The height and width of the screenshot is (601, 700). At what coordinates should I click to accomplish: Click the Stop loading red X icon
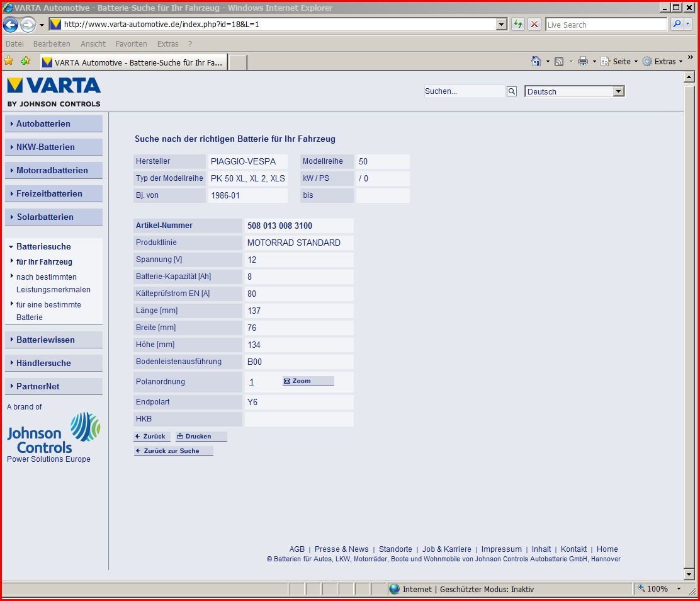[534, 25]
